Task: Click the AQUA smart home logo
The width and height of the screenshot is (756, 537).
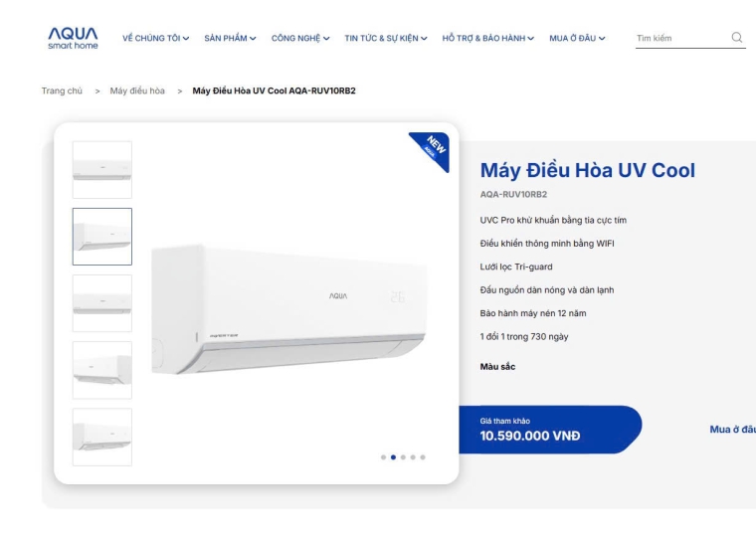Action: [73, 38]
